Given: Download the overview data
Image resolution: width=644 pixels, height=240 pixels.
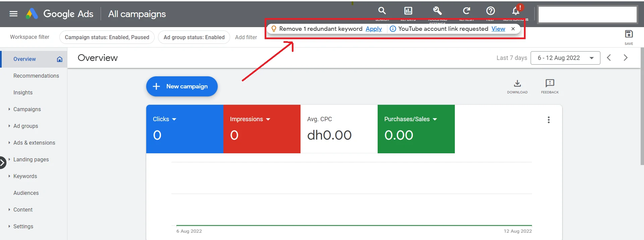Looking at the screenshot, I should (517, 86).
